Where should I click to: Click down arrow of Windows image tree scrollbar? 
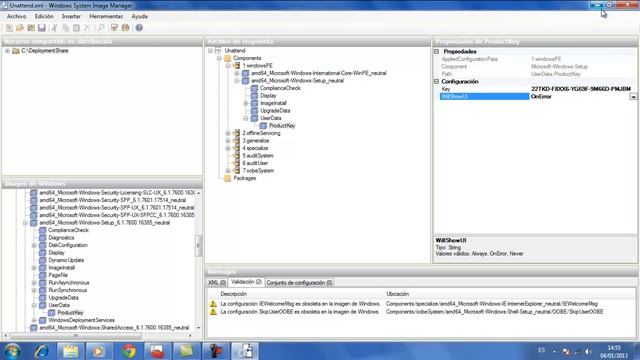tap(199, 328)
